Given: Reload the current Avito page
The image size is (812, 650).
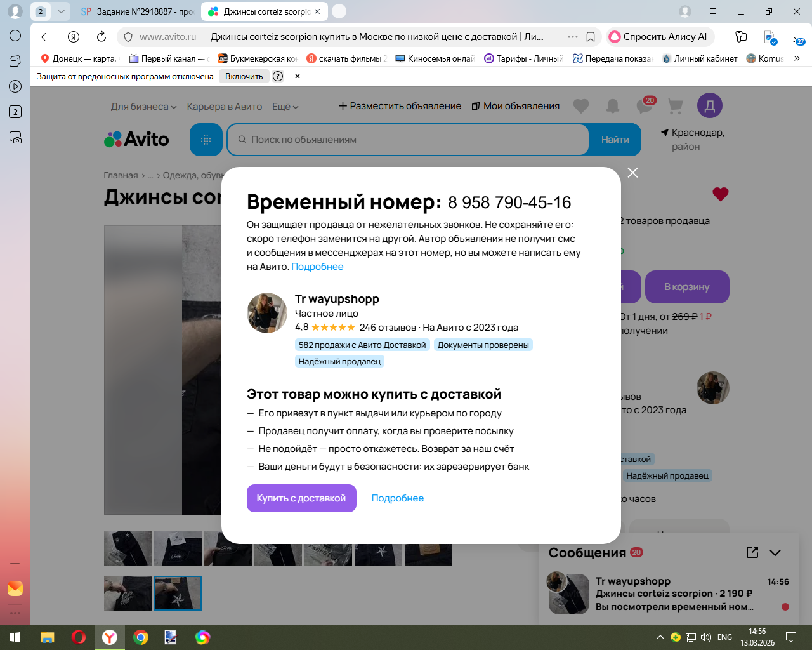Looking at the screenshot, I should pyautogui.click(x=101, y=37).
